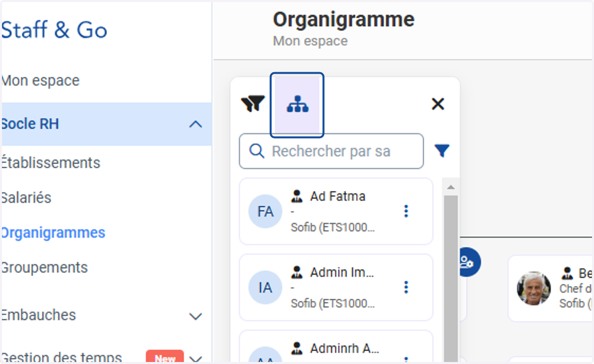Expand the Embauches section chevron

[196, 317]
